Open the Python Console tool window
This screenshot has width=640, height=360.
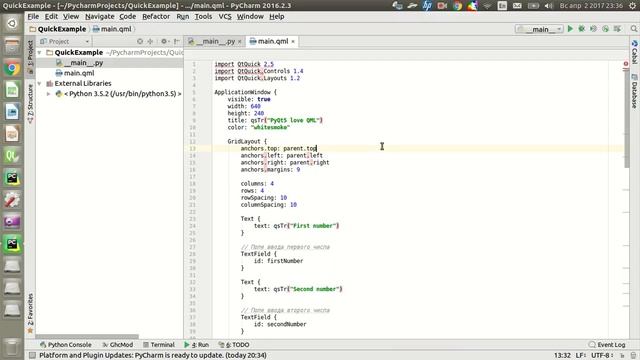tap(66, 345)
